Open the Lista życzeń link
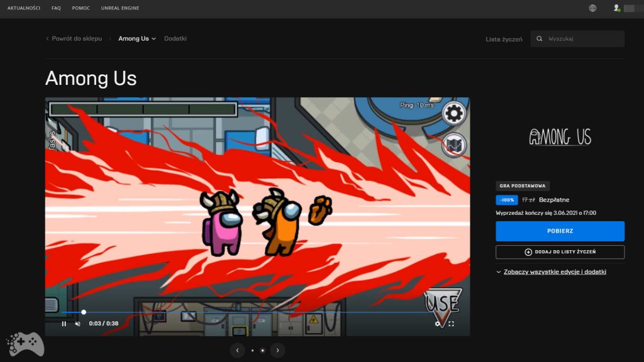Image resolution: width=644 pixels, height=362 pixels. [x=504, y=40]
